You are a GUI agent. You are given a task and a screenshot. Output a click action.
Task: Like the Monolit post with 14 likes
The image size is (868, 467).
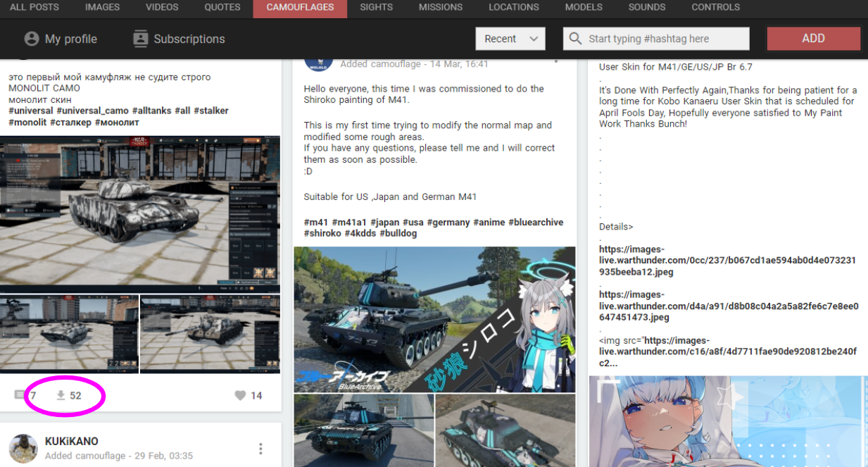[x=248, y=396]
